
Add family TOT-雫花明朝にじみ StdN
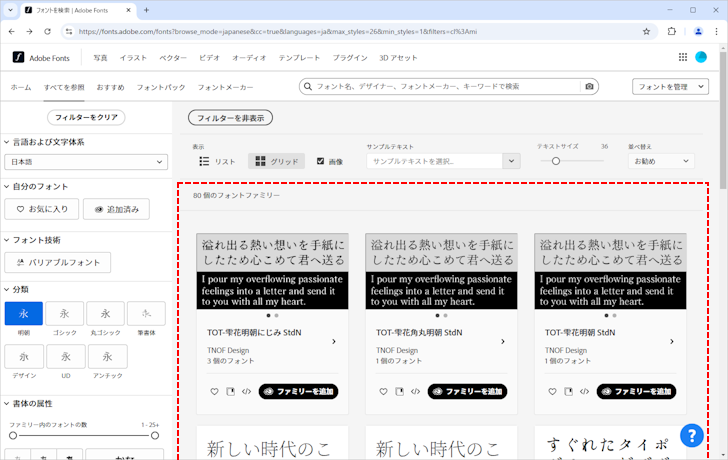tap(299, 391)
